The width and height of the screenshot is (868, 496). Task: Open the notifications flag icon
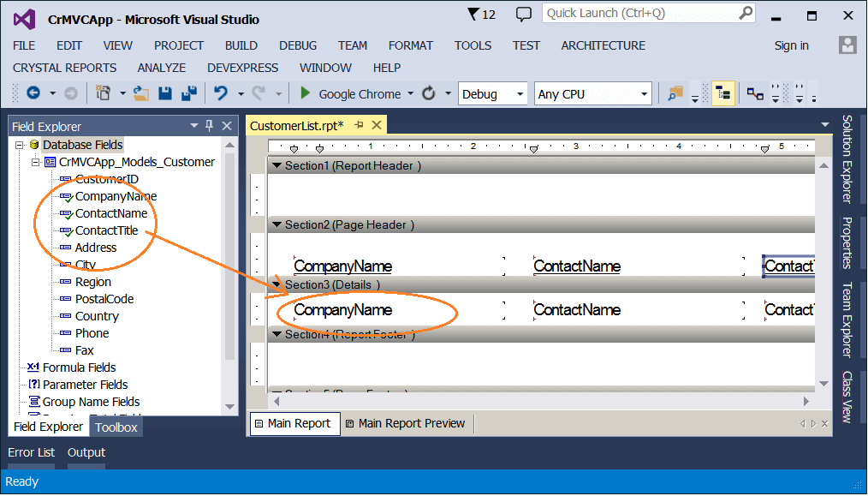click(473, 14)
